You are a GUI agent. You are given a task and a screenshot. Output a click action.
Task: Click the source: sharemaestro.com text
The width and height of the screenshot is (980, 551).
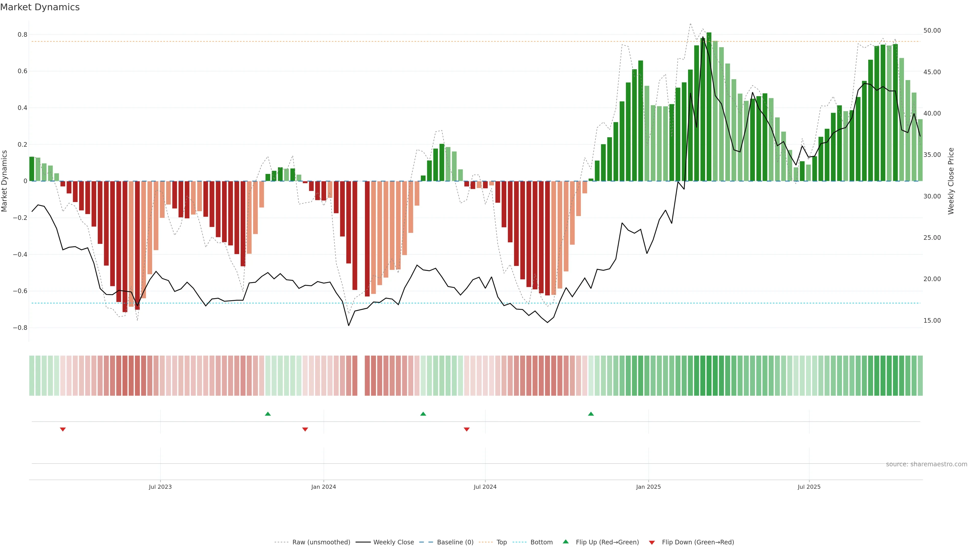tap(926, 464)
